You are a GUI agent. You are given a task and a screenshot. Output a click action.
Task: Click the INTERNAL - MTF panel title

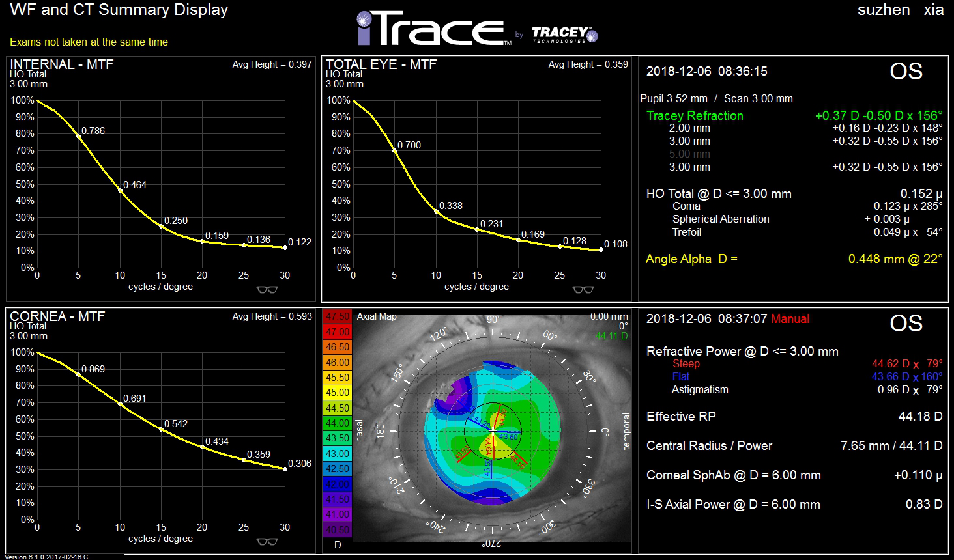point(62,64)
